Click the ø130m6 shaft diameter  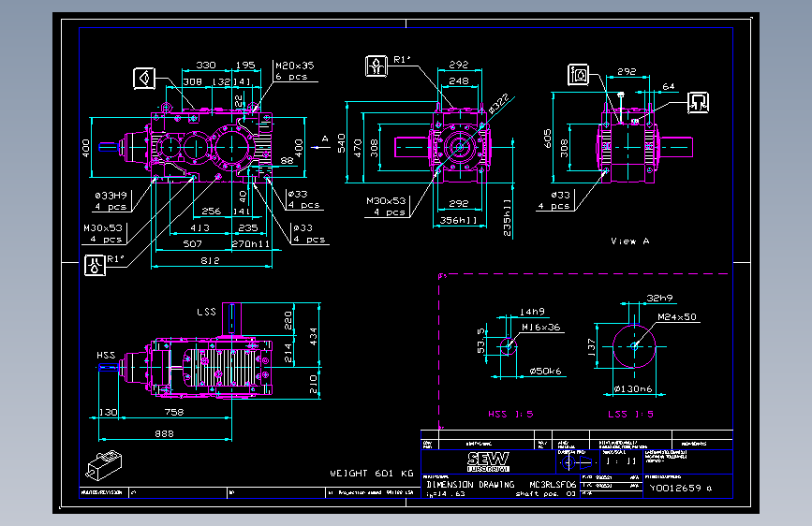(633, 388)
